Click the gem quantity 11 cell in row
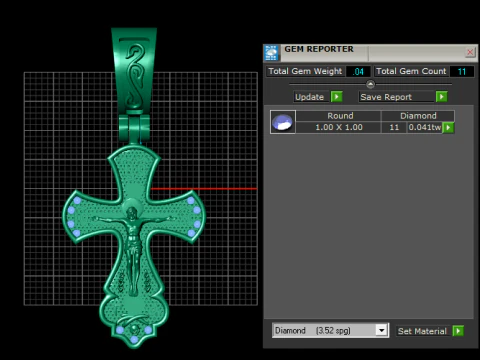The image size is (480, 360). click(x=394, y=127)
